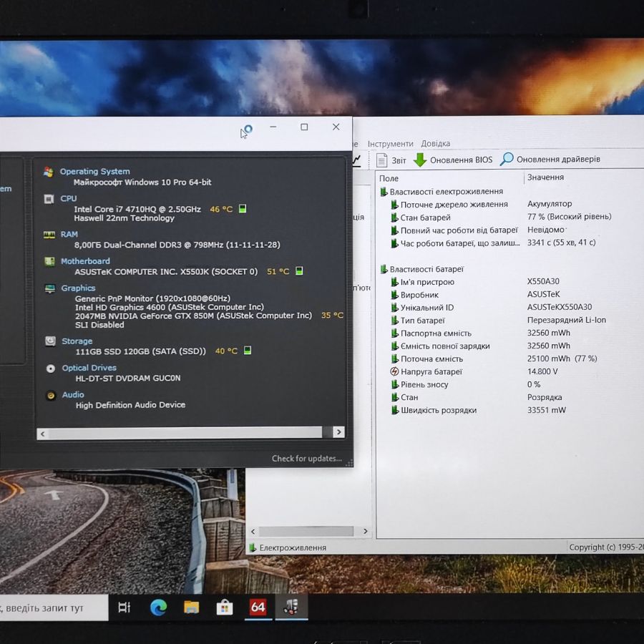Click the graph icon in AIDA64 toolbar
Image resolution: width=644 pixels, height=644 pixels.
pos(356,160)
